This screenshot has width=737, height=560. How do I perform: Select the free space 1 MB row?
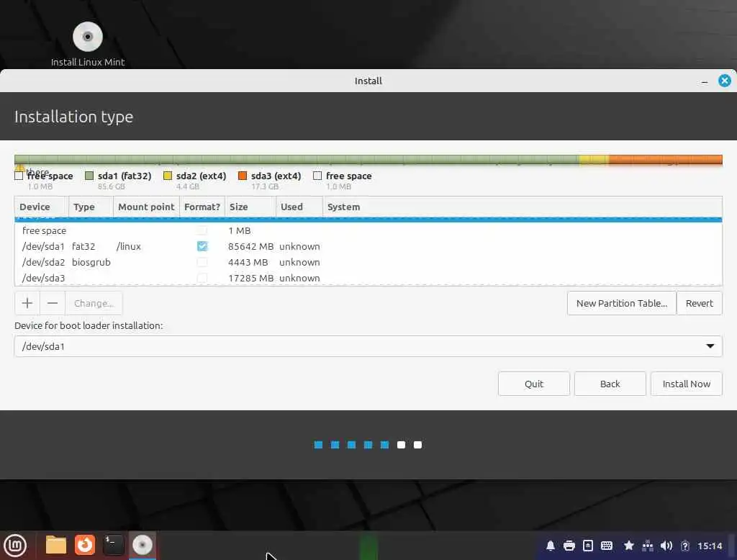point(368,230)
